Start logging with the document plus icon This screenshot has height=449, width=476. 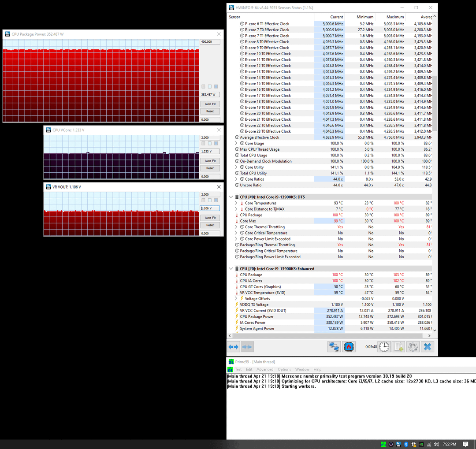(x=398, y=347)
